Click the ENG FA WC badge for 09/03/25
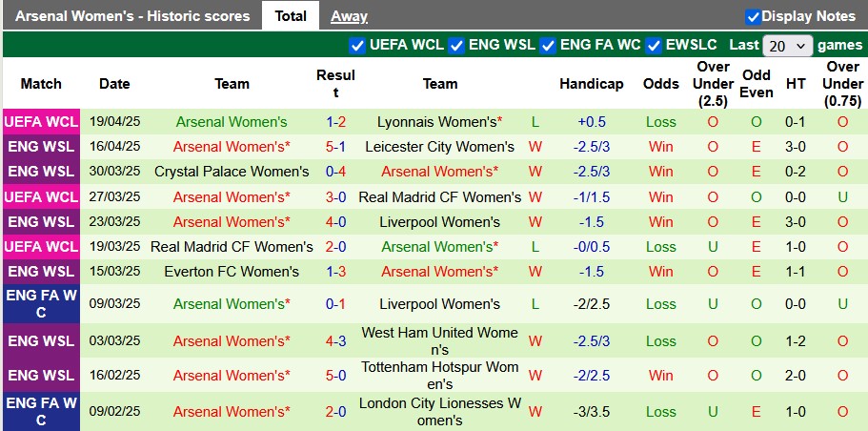The height and width of the screenshot is (431, 868). tap(41, 304)
